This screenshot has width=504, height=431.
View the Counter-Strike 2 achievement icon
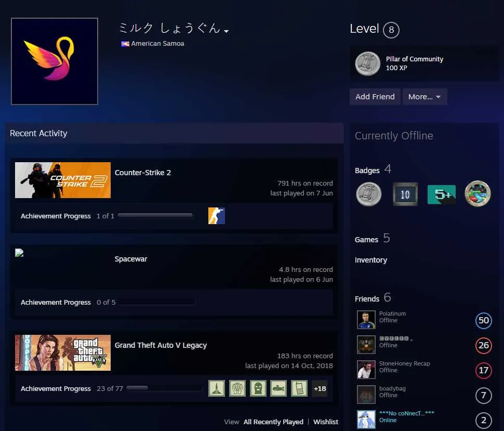click(216, 216)
